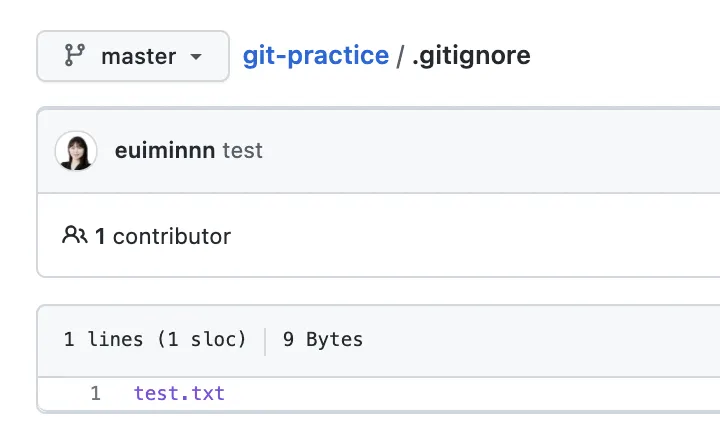
Task: Click the .gitignore file name in breadcrumb
Action: point(471,55)
